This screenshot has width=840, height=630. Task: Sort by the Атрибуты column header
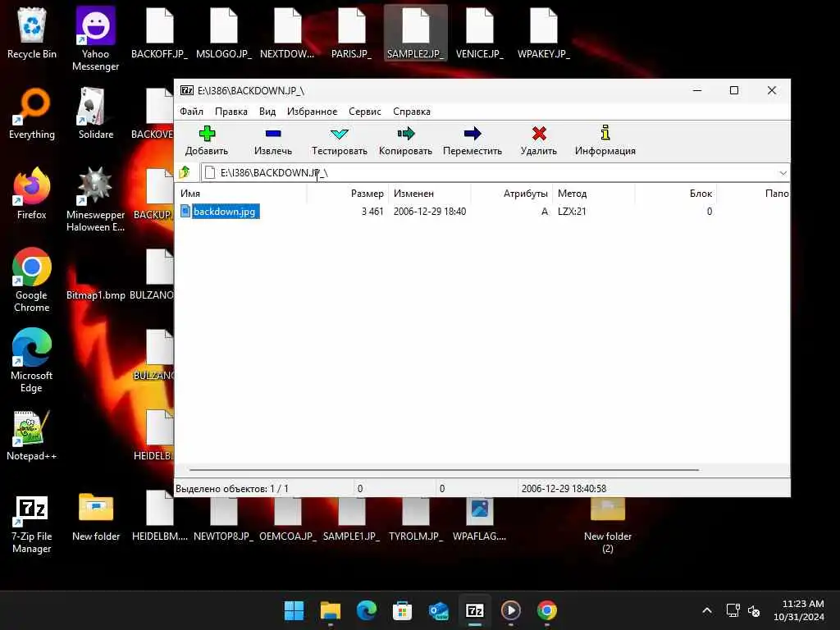pos(512,194)
